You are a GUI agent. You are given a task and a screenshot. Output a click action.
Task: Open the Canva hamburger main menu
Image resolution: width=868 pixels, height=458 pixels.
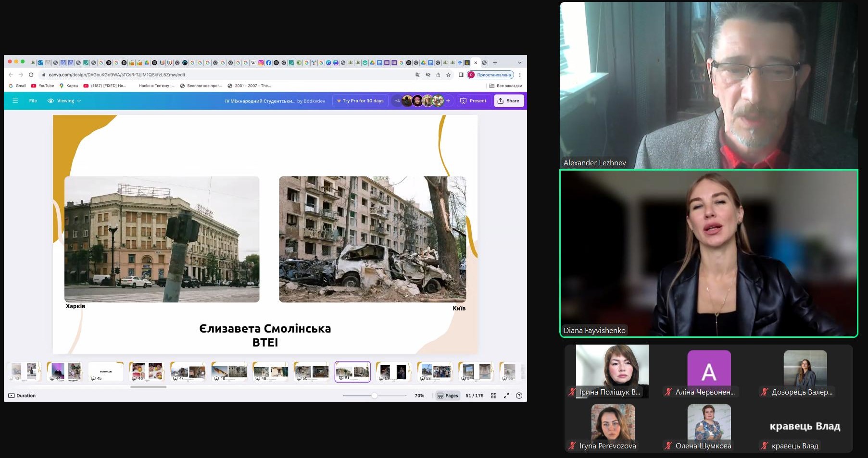(x=15, y=101)
